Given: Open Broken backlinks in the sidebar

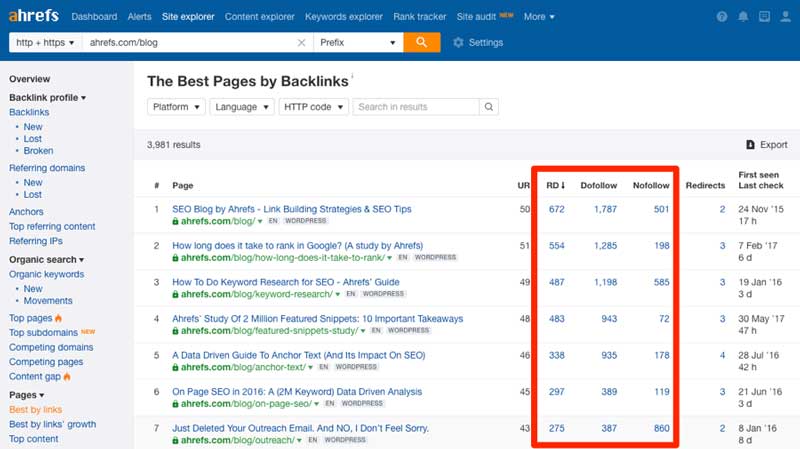Looking at the screenshot, I should pyautogui.click(x=38, y=151).
